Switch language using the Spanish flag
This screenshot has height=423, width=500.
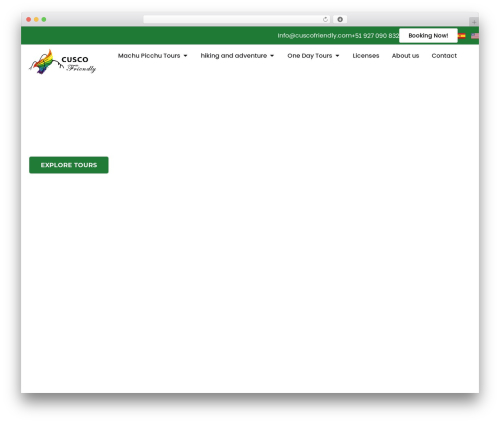462,36
